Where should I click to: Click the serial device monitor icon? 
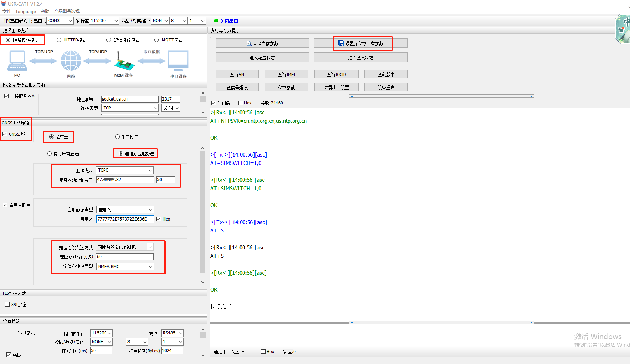pos(178,60)
